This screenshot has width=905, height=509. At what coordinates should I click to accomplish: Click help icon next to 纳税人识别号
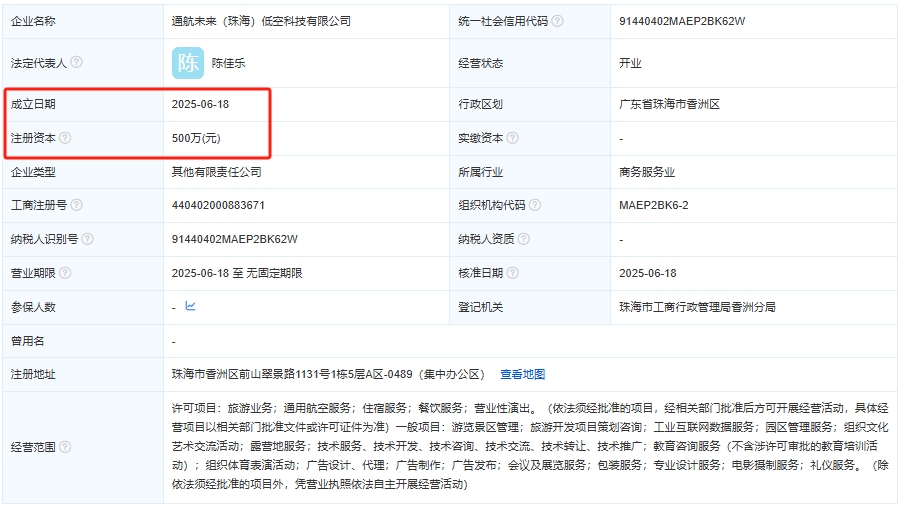tap(87, 239)
